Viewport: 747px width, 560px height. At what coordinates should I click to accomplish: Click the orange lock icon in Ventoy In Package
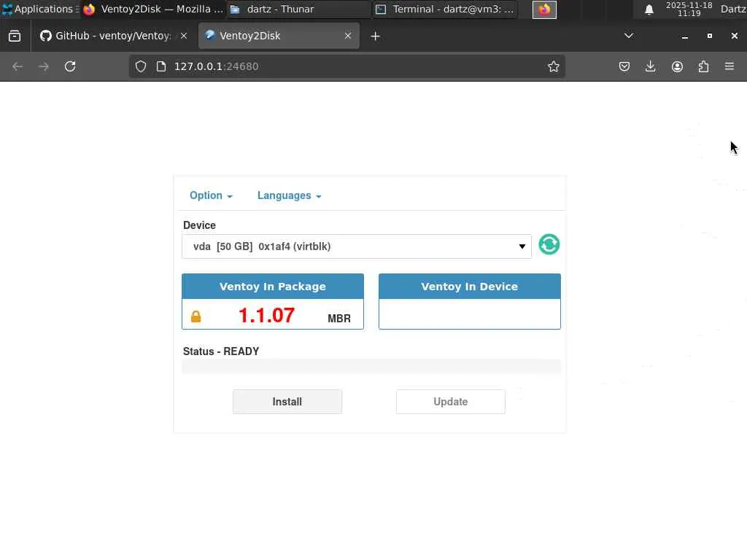[196, 316]
